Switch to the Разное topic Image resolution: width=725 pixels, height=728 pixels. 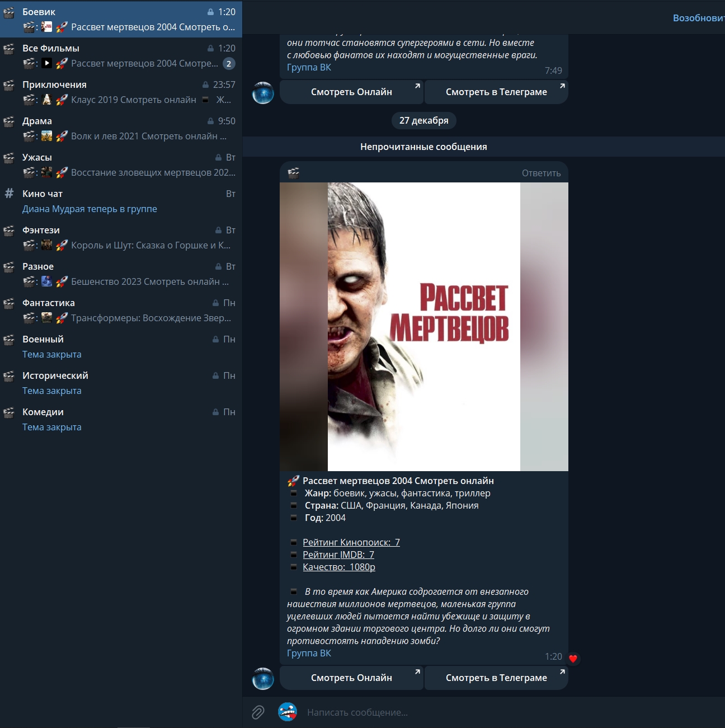tap(121, 273)
